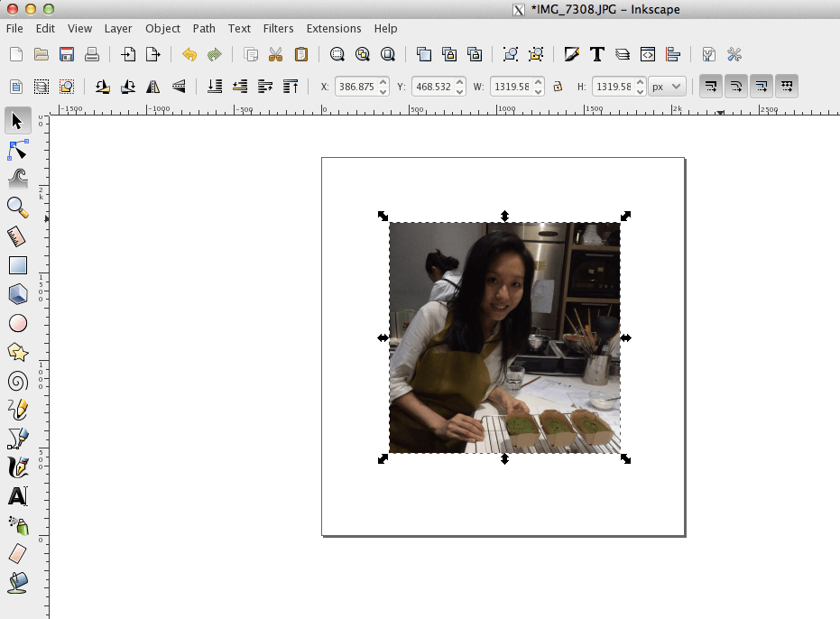Flip selection horizontally
This screenshot has height=619, width=840.
[x=153, y=87]
